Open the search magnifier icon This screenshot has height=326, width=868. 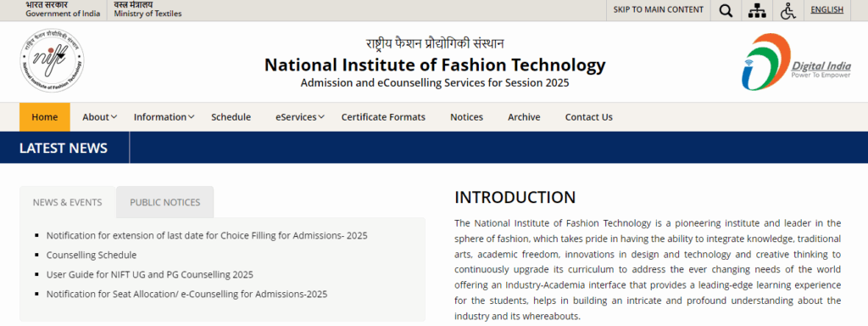click(726, 10)
